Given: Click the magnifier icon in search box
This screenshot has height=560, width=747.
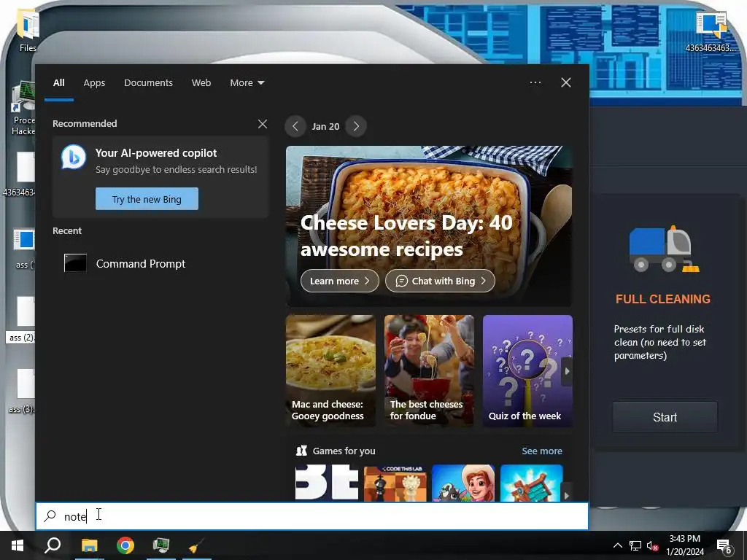Looking at the screenshot, I should [x=50, y=516].
